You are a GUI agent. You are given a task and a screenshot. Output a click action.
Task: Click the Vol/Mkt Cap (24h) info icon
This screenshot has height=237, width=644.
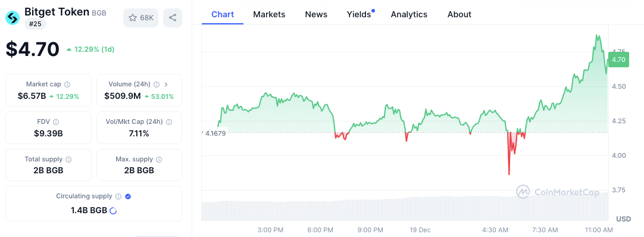point(169,122)
